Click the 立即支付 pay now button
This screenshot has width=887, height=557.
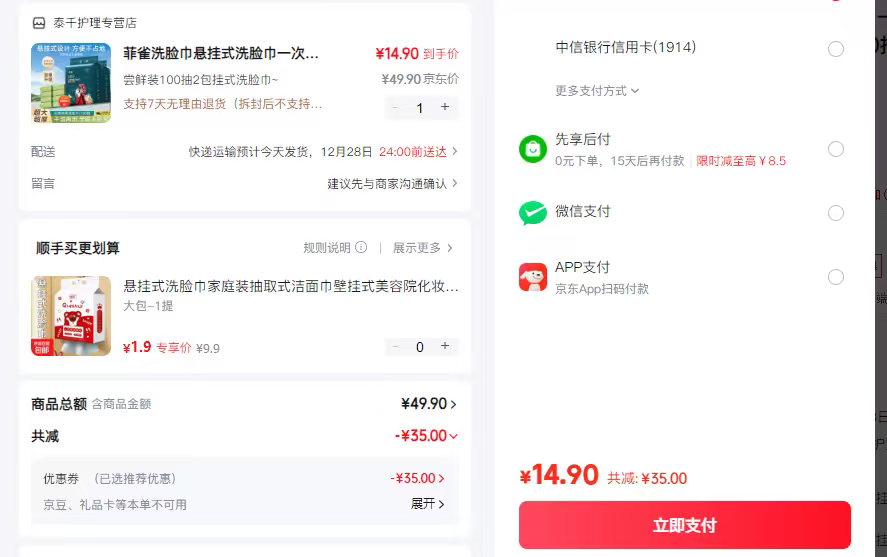pyautogui.click(x=684, y=525)
